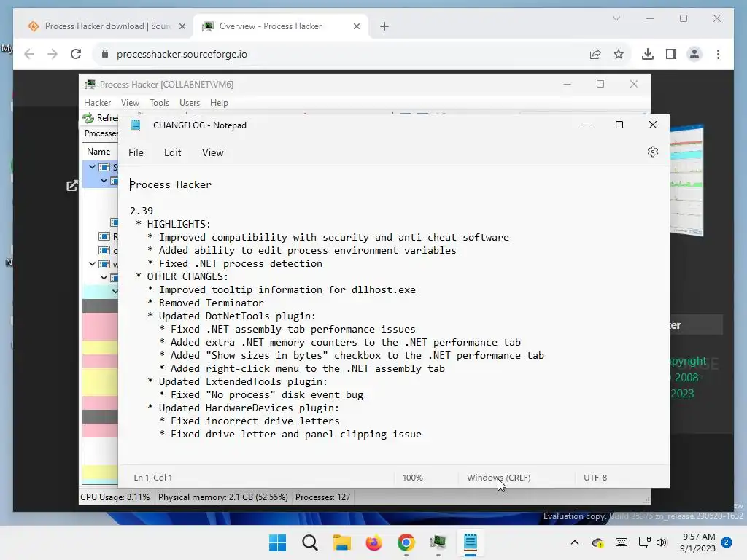747x560 pixels.
Task: Open Chrome downloads icon
Action: (648, 54)
